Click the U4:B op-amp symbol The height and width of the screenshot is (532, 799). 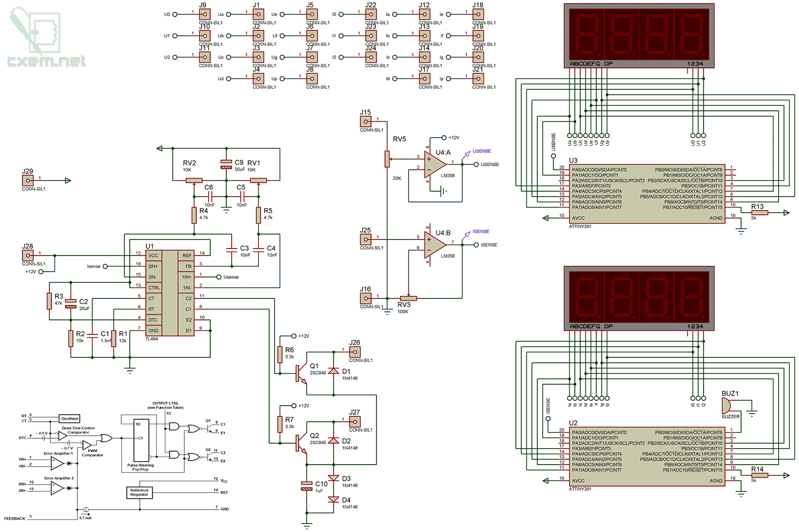(x=434, y=244)
